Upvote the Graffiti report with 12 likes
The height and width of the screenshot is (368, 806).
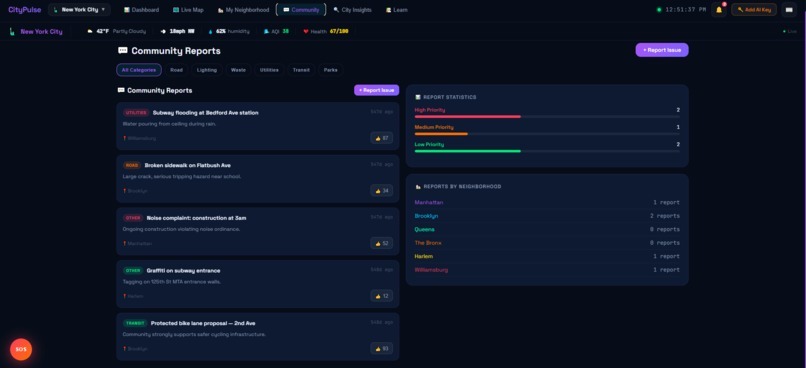tap(381, 296)
